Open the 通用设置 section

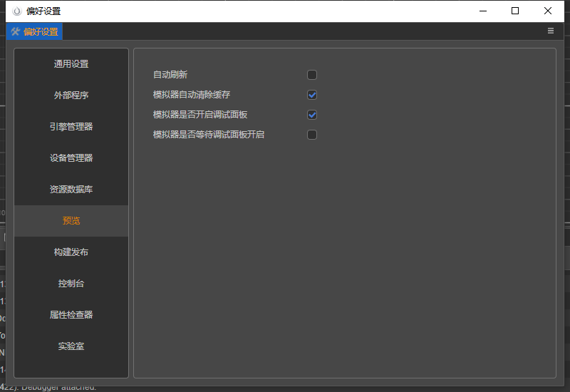pyautogui.click(x=71, y=64)
